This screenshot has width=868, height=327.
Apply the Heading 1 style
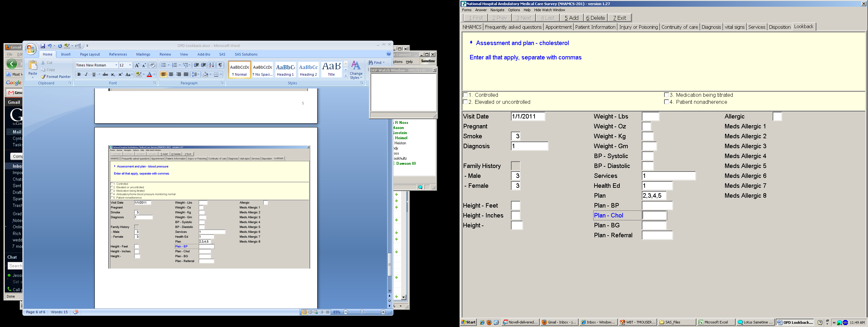pos(285,70)
